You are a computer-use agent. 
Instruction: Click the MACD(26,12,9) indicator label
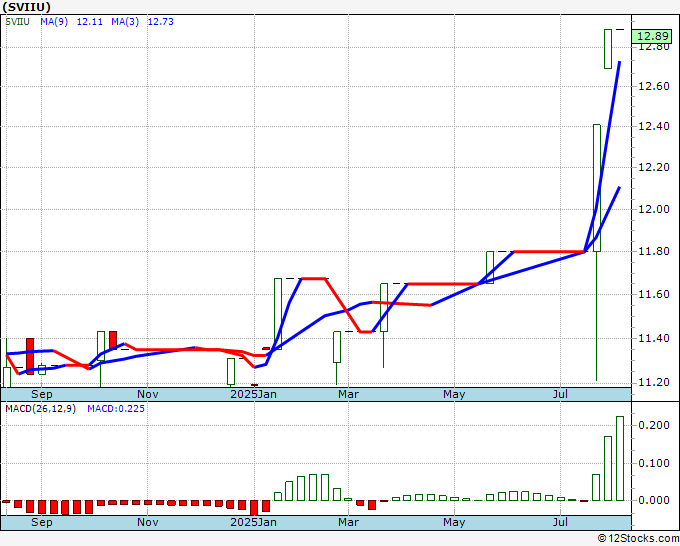[x=40, y=409]
